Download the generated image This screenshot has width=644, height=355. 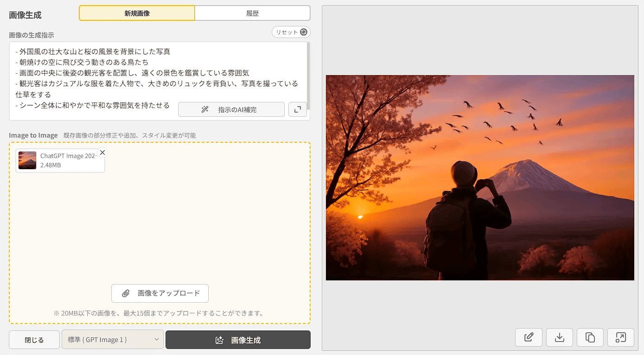(560, 337)
